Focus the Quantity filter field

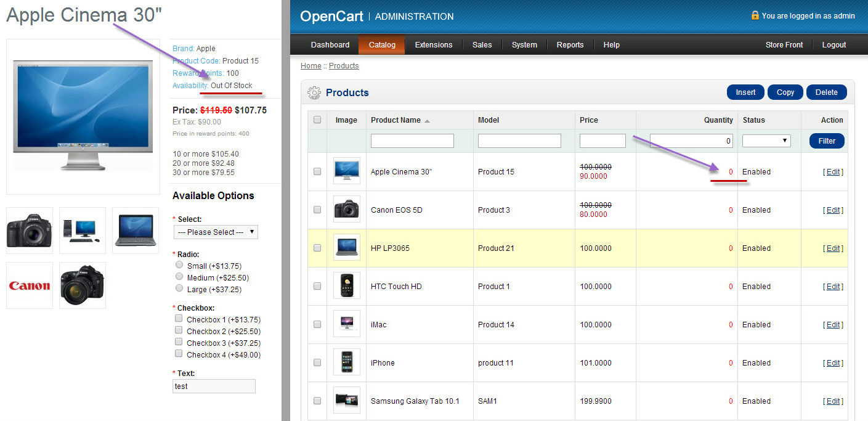point(692,141)
